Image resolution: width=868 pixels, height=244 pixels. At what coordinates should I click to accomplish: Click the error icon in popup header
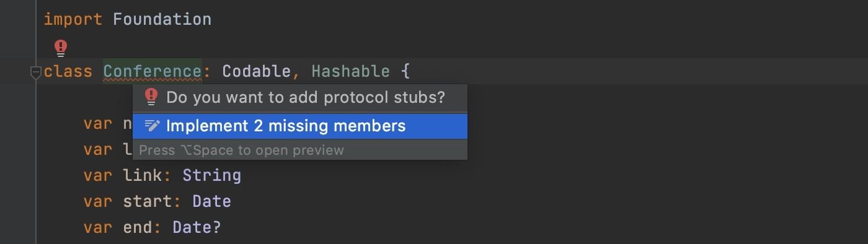click(151, 97)
